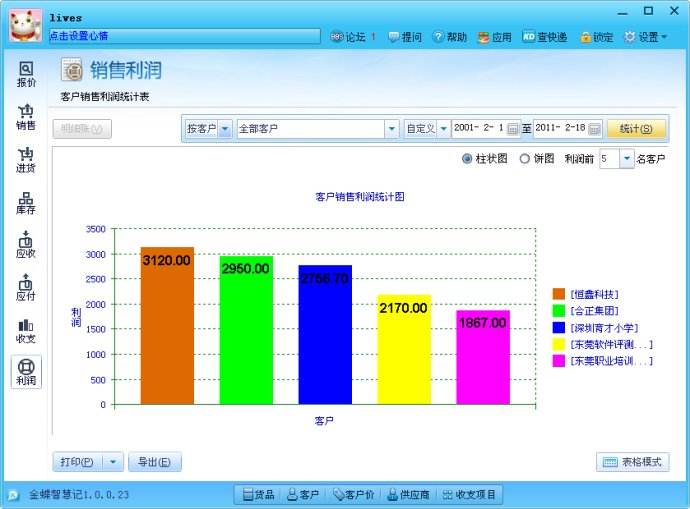690x509 pixels.
Task: Click the status bar icon beside 金蝶智慧记
Action: click(x=13, y=495)
